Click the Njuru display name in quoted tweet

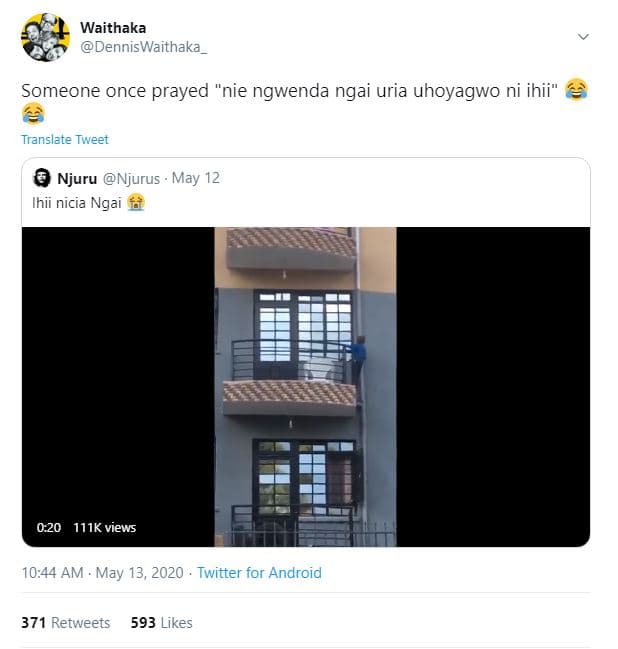(77, 178)
